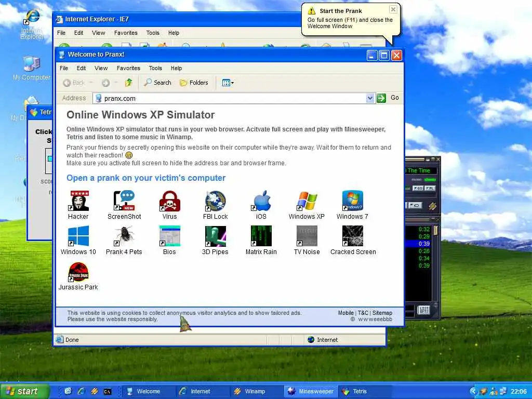Open the Views dropdown in toolbar
The height and width of the screenshot is (399, 532).
click(x=228, y=83)
